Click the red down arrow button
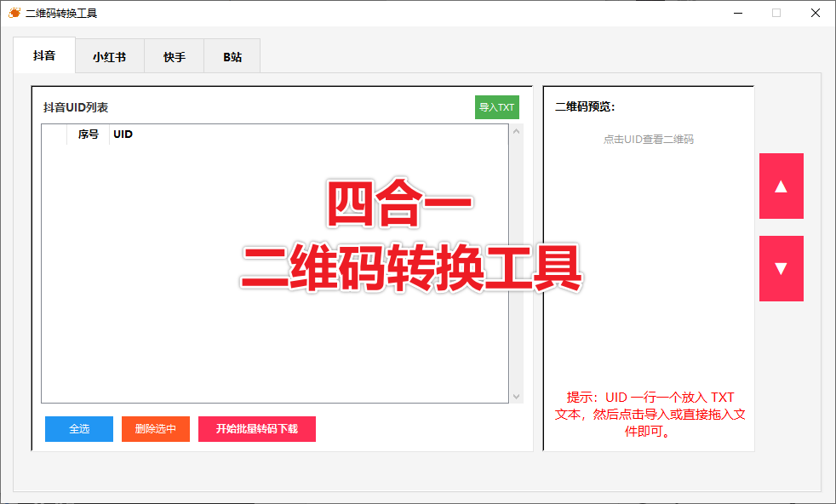 [781, 269]
